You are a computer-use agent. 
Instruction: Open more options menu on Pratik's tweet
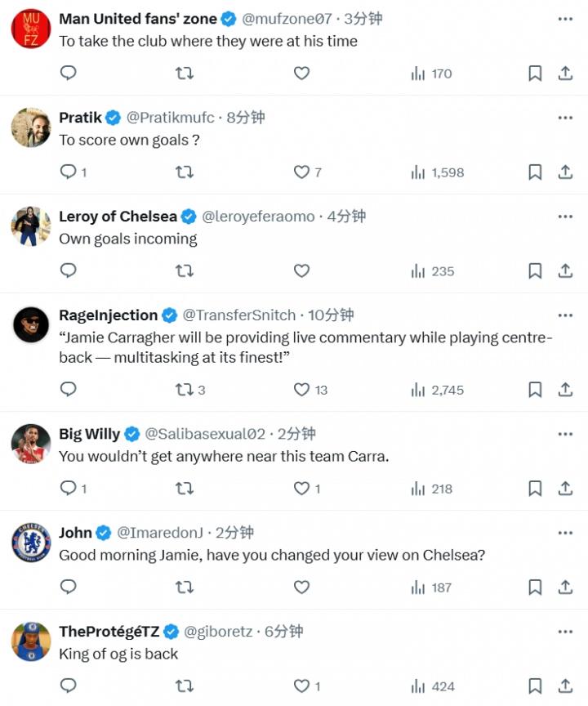565,118
